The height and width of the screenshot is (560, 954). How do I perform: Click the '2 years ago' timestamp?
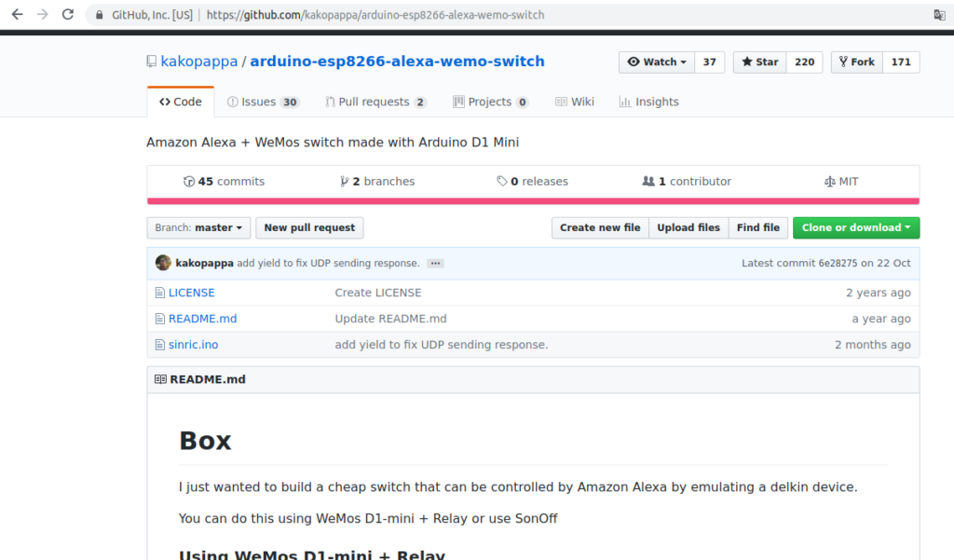point(878,293)
